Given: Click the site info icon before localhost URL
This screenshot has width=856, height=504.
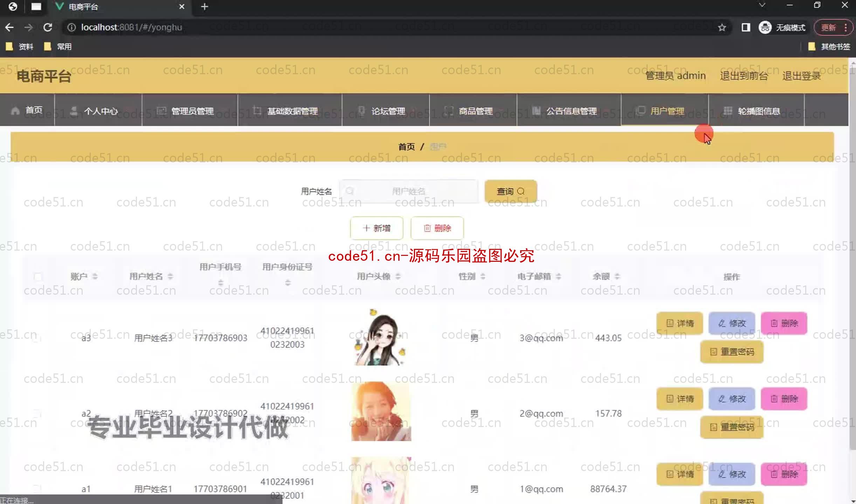Looking at the screenshot, I should point(71,27).
